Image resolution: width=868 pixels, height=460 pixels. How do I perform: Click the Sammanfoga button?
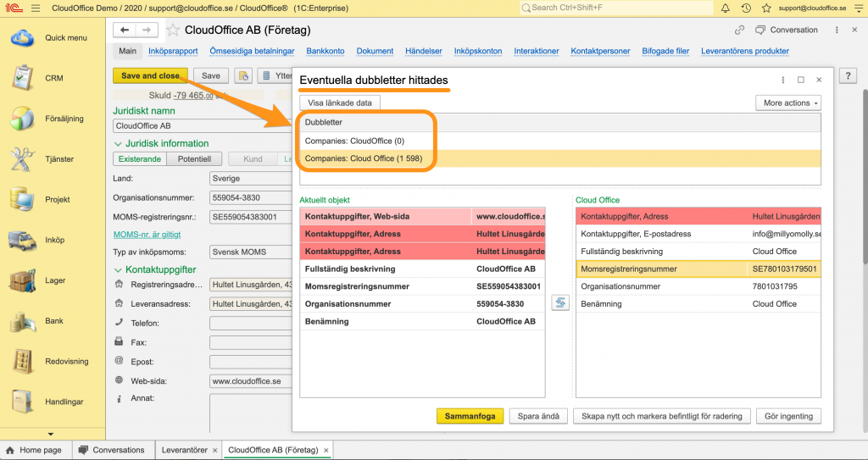470,416
